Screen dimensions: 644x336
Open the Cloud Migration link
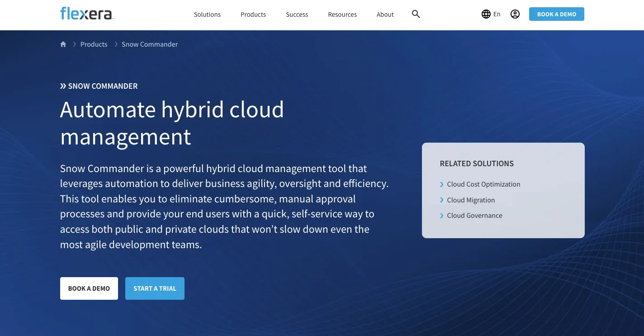click(471, 200)
